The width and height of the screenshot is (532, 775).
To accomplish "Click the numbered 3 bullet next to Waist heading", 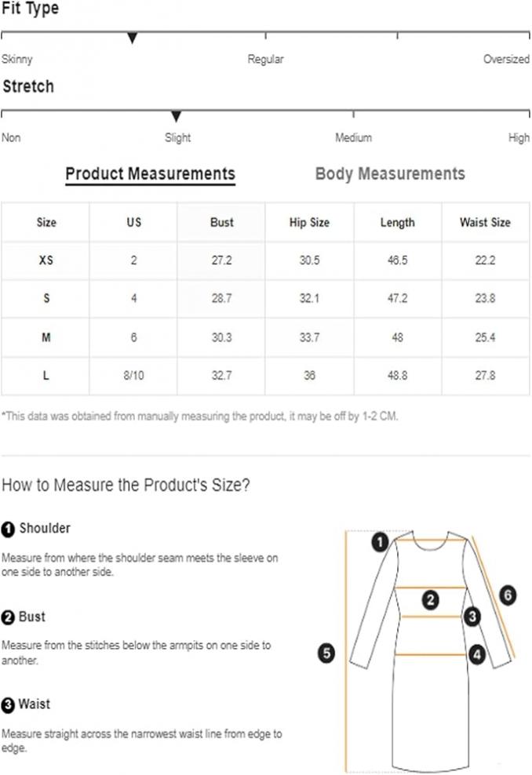I will click(x=8, y=705).
